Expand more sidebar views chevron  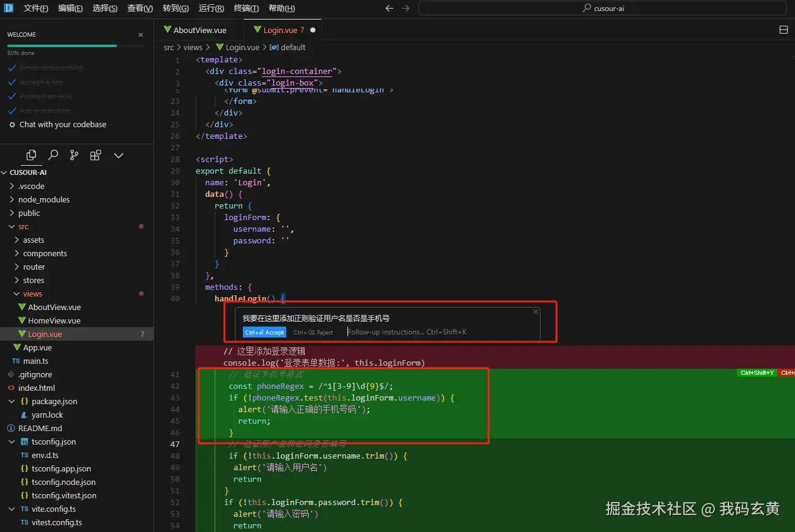(x=119, y=156)
